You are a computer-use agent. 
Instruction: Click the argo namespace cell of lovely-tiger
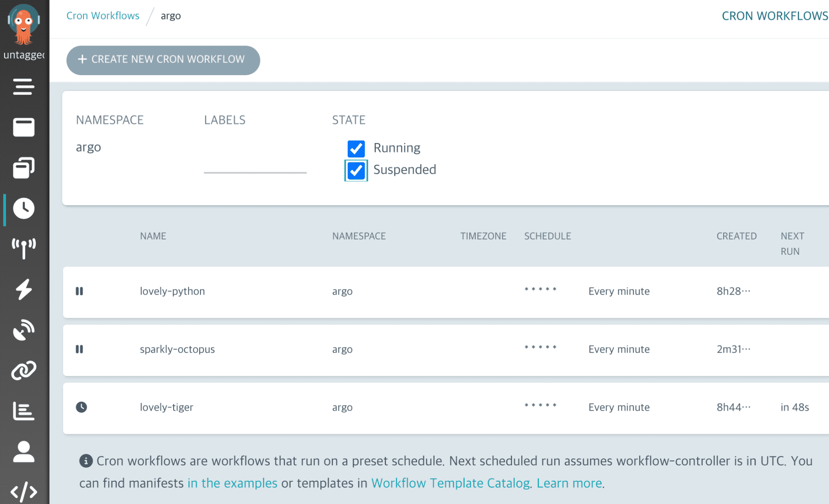point(342,407)
